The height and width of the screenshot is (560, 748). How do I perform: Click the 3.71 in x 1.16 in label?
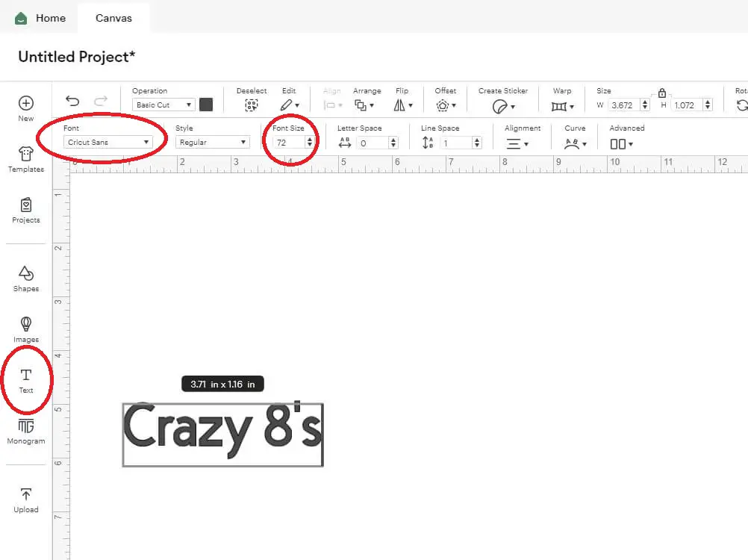click(222, 384)
